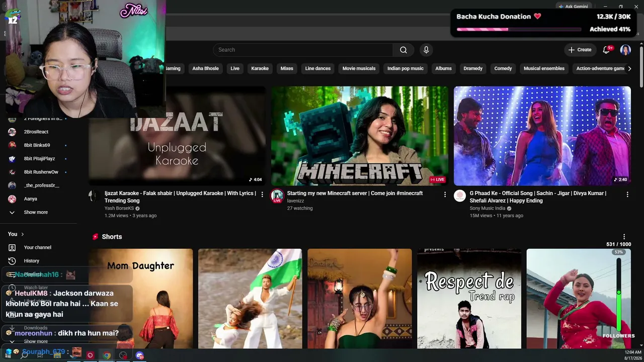
Task: Open the 8bit Binks69 subscription avatar
Action: pyautogui.click(x=12, y=145)
